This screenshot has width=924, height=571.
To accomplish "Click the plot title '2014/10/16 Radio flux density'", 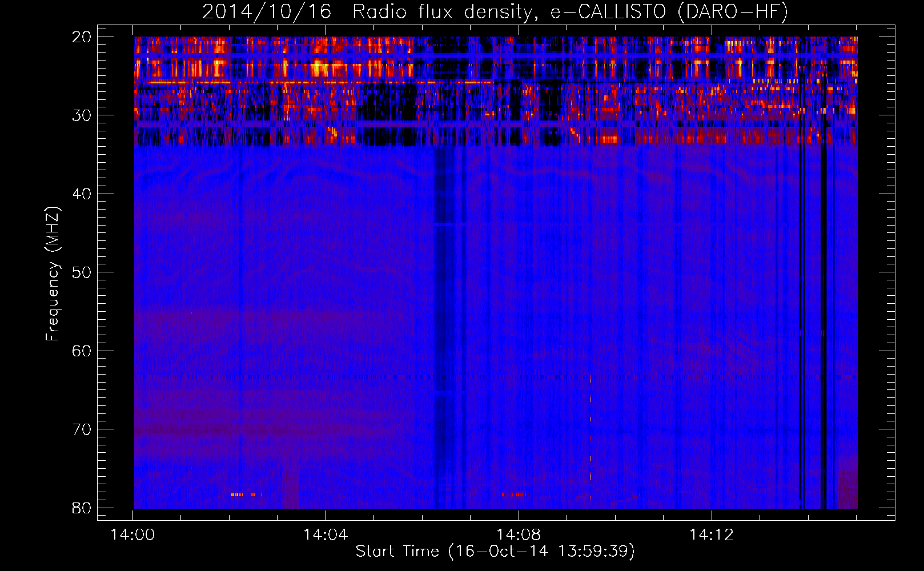I will (371, 11).
